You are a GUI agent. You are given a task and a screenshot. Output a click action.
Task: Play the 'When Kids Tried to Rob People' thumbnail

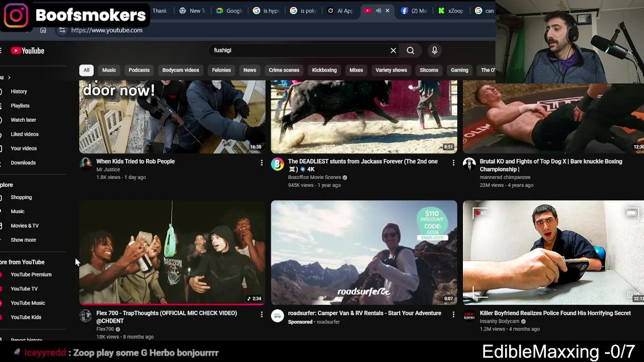coord(172,117)
